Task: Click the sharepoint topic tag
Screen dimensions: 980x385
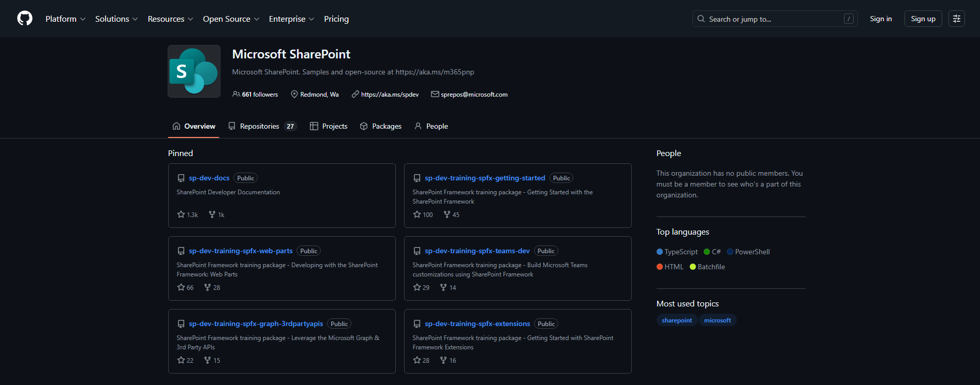Action: point(677,320)
